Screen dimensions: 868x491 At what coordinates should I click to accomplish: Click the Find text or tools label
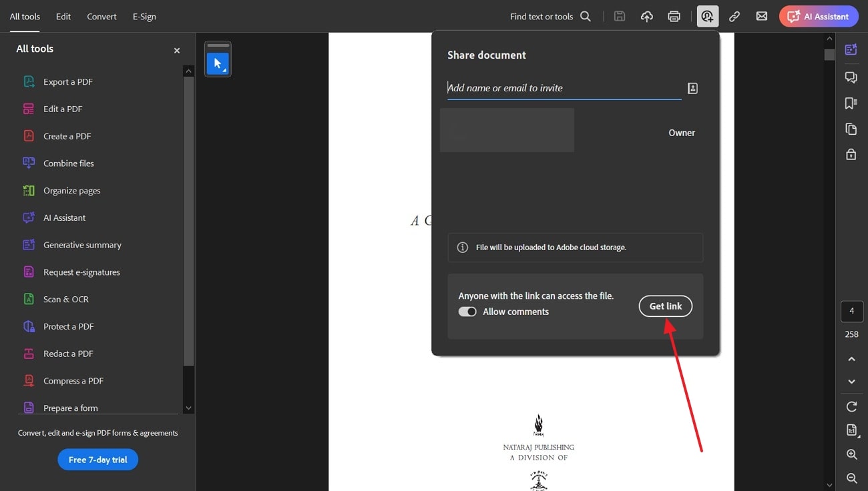click(541, 17)
